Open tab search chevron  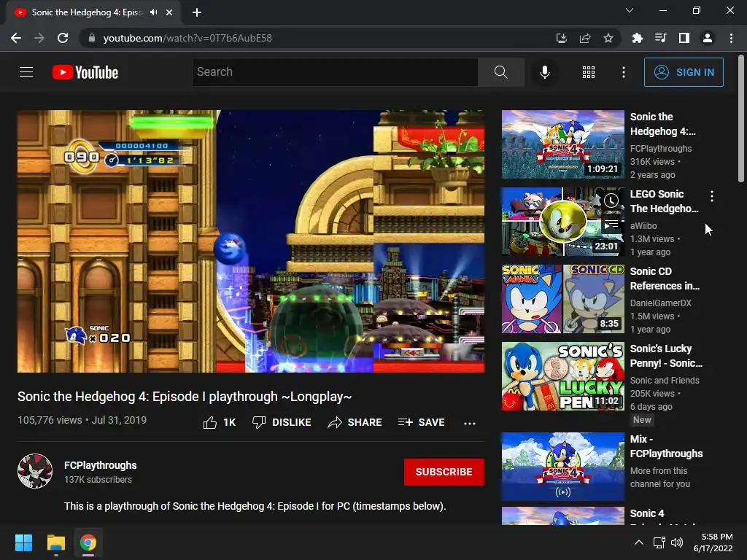coord(630,10)
